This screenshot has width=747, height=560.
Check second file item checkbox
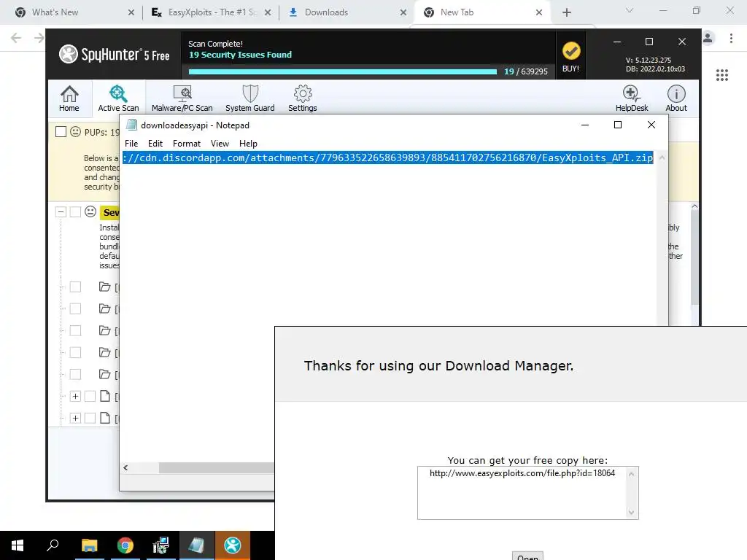(90, 418)
